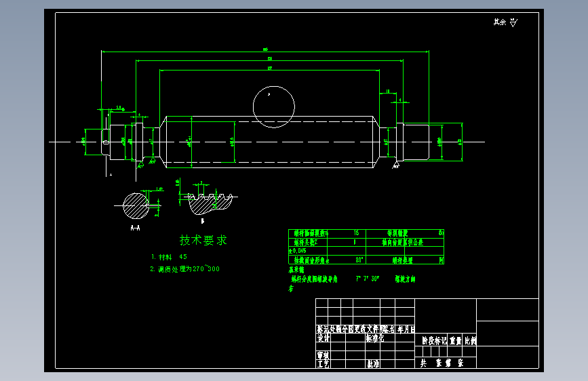Click the 比例 header cell
Screen dimensions: 588x381
470,340
